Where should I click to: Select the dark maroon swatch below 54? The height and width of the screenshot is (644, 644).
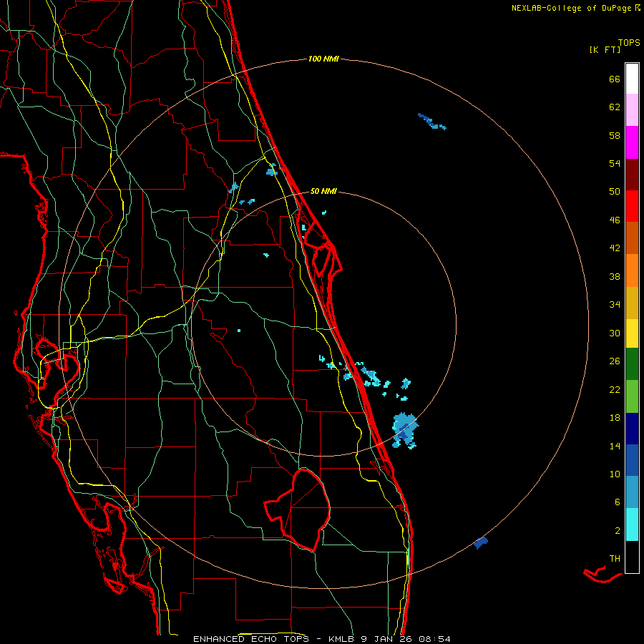pos(632,174)
